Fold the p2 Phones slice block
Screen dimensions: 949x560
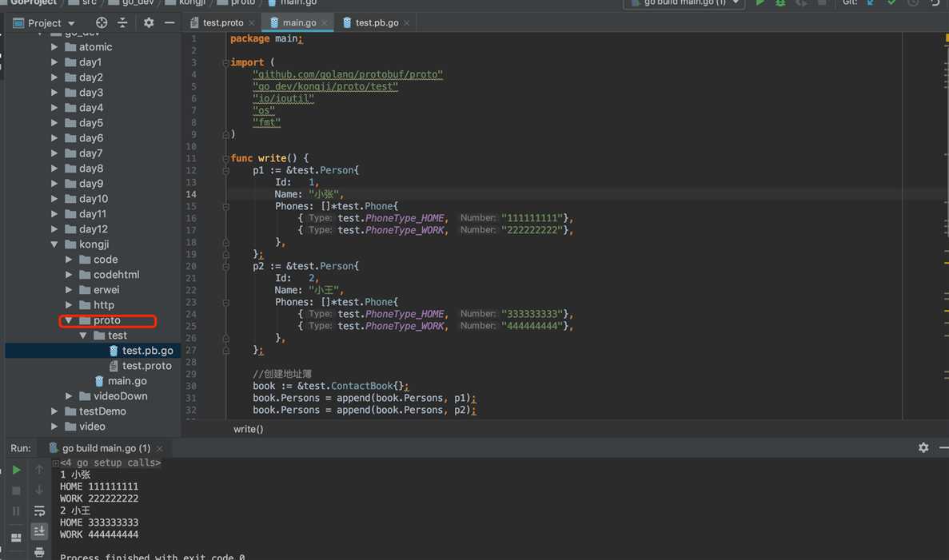pos(225,303)
